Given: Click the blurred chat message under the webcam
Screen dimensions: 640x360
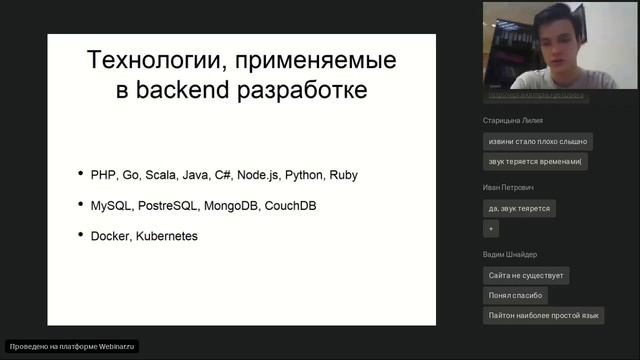Looking at the screenshot, I should pyautogui.click(x=536, y=96).
